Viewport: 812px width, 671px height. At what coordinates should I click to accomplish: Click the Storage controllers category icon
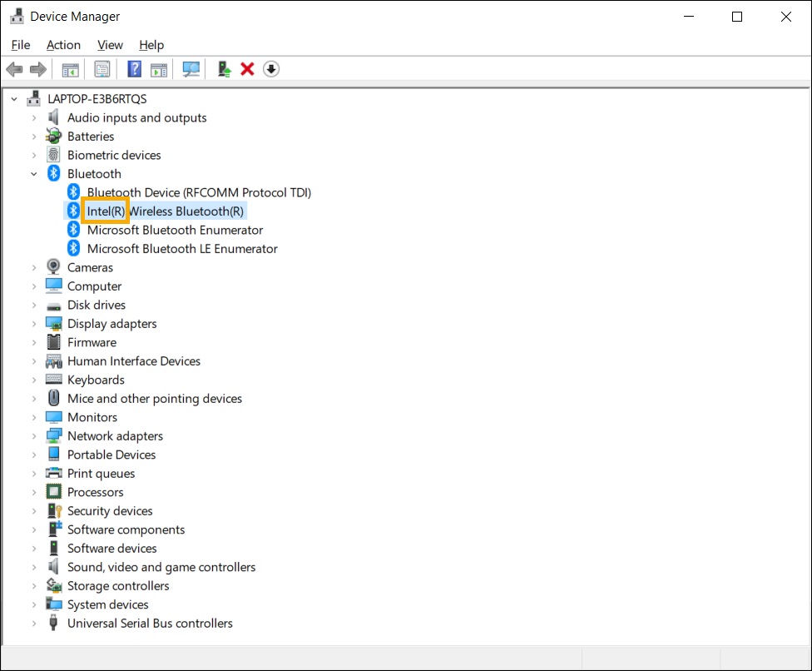[x=54, y=585]
